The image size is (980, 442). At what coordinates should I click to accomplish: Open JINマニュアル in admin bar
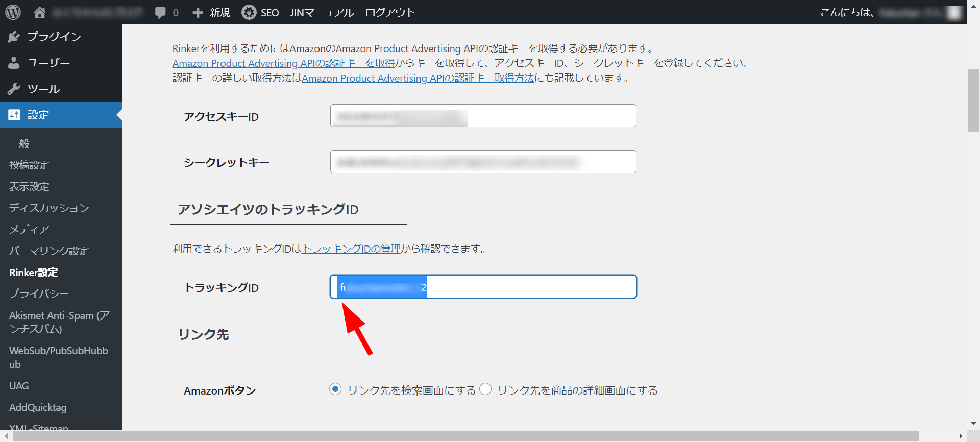point(322,13)
